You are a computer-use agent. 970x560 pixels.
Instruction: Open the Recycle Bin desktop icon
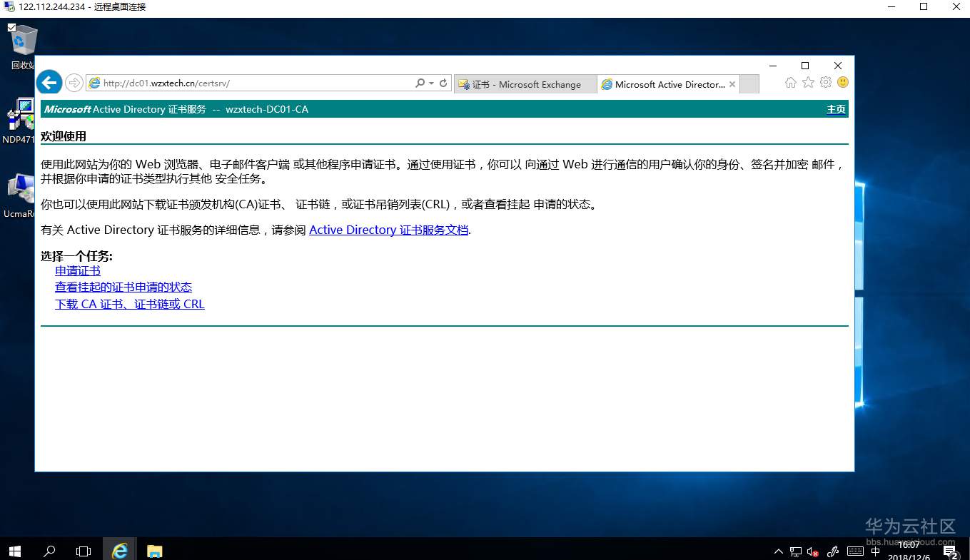click(x=21, y=39)
